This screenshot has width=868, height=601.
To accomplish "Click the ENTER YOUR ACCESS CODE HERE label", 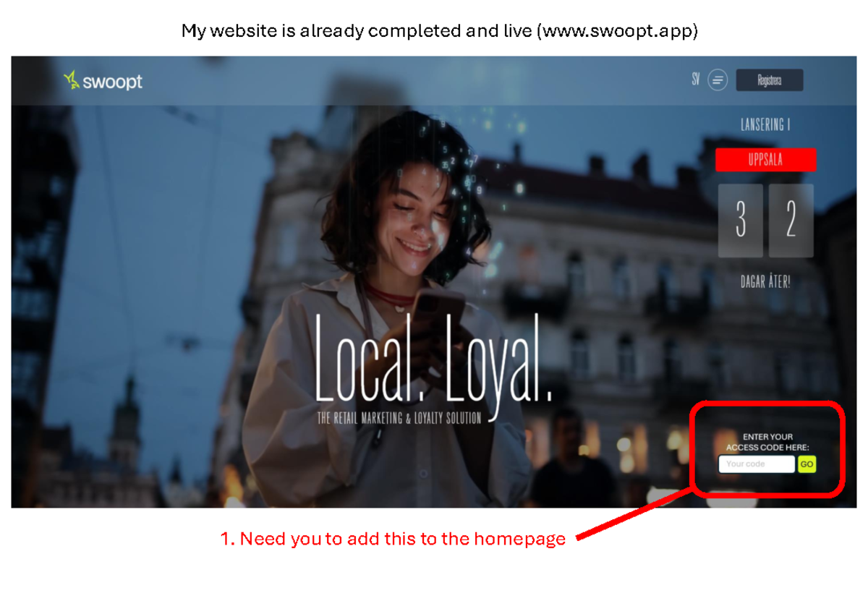I will point(767,442).
